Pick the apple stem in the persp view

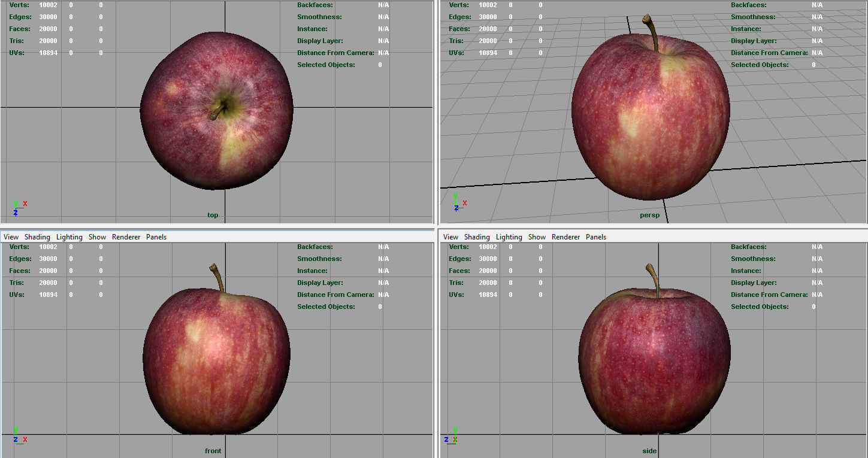[x=652, y=33]
